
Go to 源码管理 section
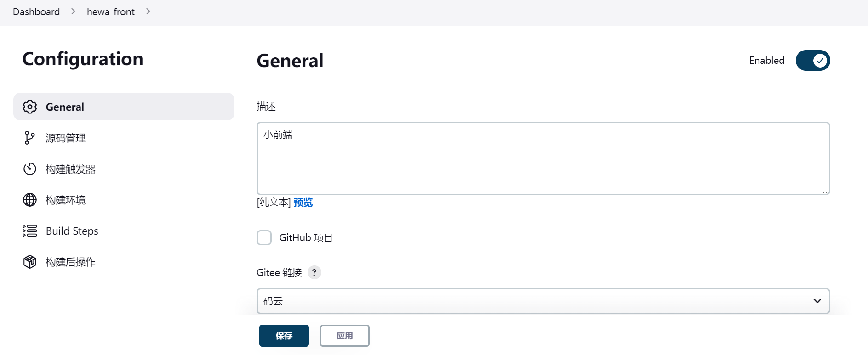tap(66, 138)
